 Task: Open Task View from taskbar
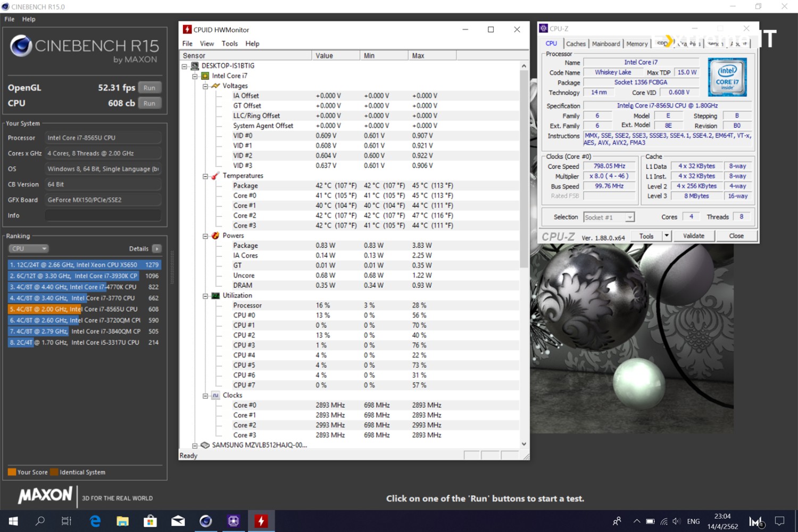point(66,521)
